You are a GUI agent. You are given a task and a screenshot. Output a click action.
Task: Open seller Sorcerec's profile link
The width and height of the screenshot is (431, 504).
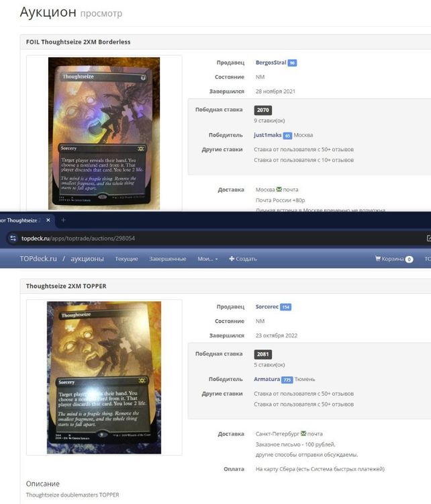point(267,306)
